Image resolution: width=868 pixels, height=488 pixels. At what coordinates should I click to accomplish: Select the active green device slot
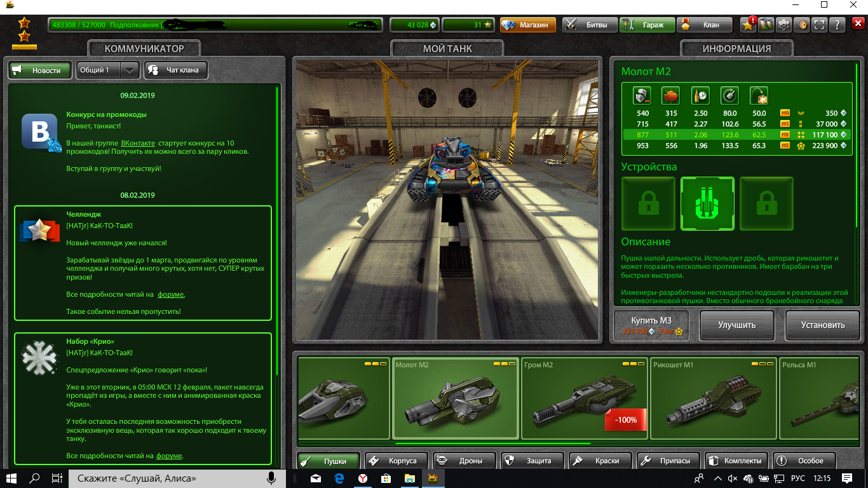tap(707, 203)
